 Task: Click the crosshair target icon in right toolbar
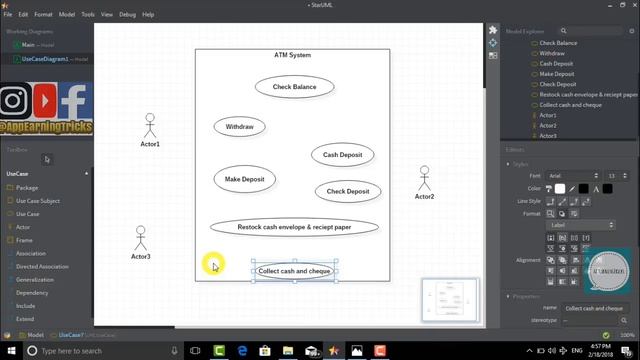click(x=493, y=43)
